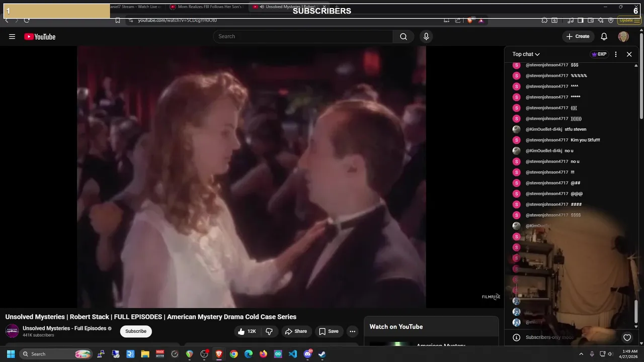Bookmark this page icon in address bar

(x=118, y=20)
